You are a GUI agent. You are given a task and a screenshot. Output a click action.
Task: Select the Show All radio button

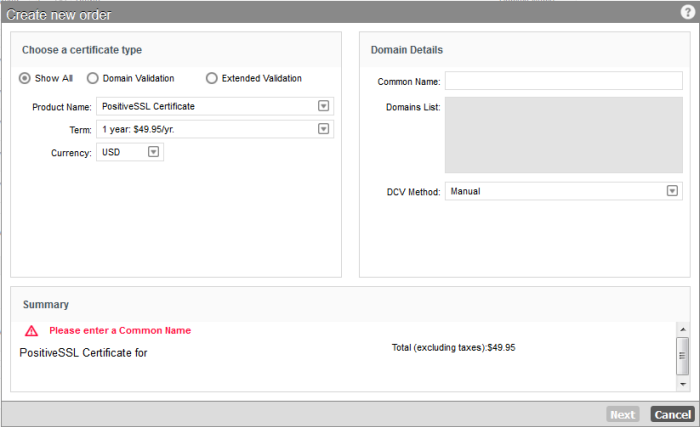click(25, 78)
